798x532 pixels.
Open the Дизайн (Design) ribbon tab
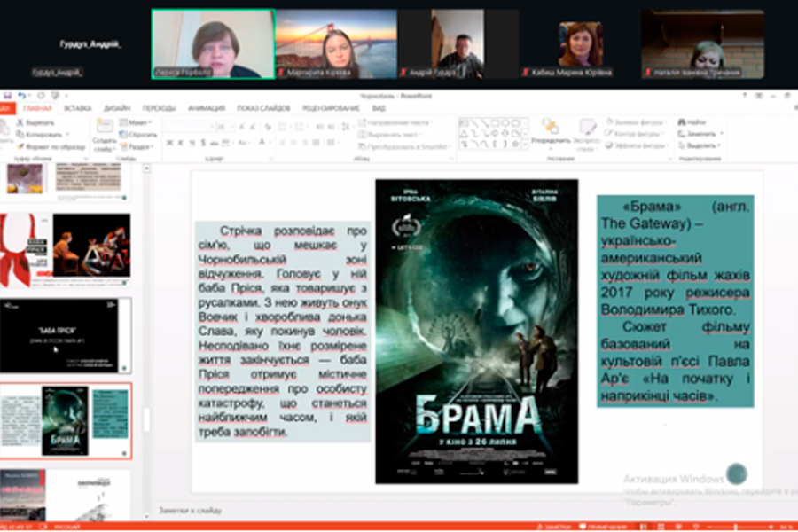click(x=116, y=108)
